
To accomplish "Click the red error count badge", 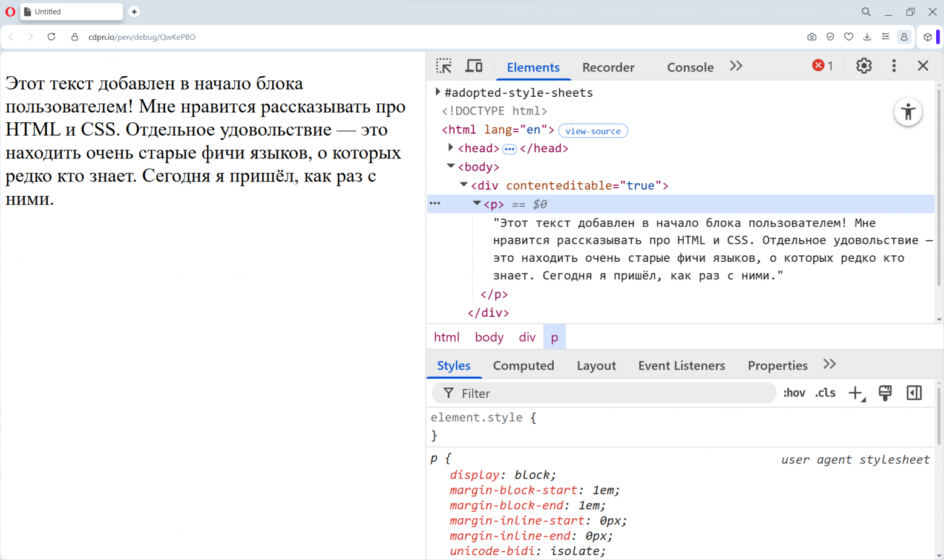I will tap(823, 65).
